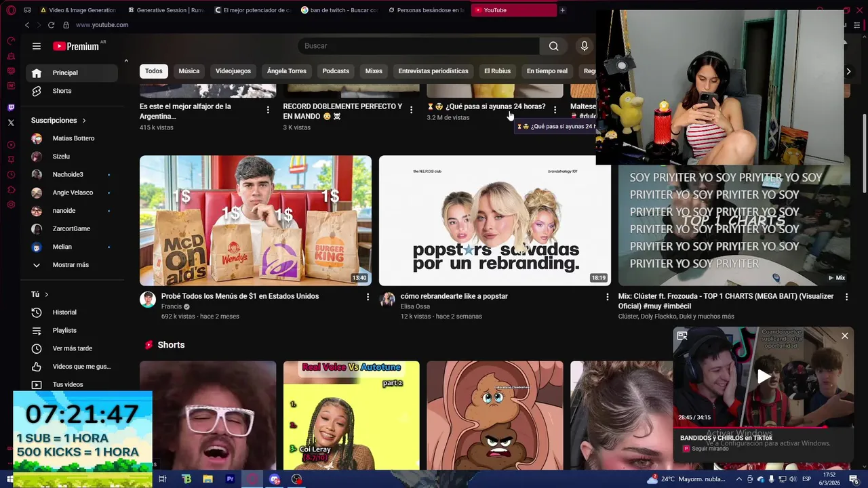Go to Principal in sidebar

pos(72,73)
